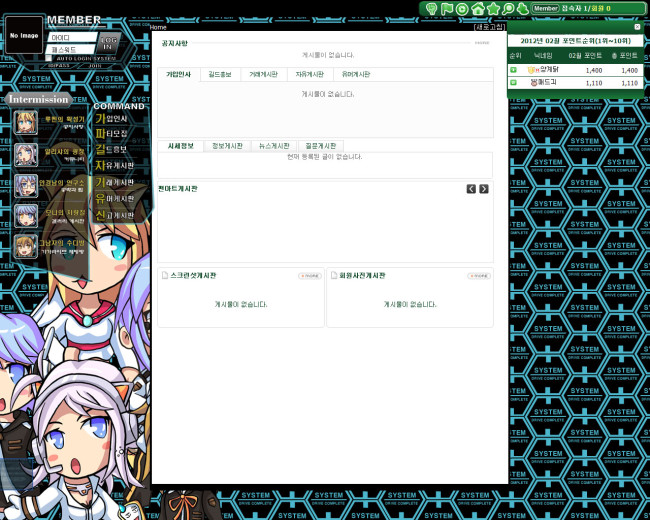
Task: Click the flag icon in top green toolbar
Action: [447, 9]
